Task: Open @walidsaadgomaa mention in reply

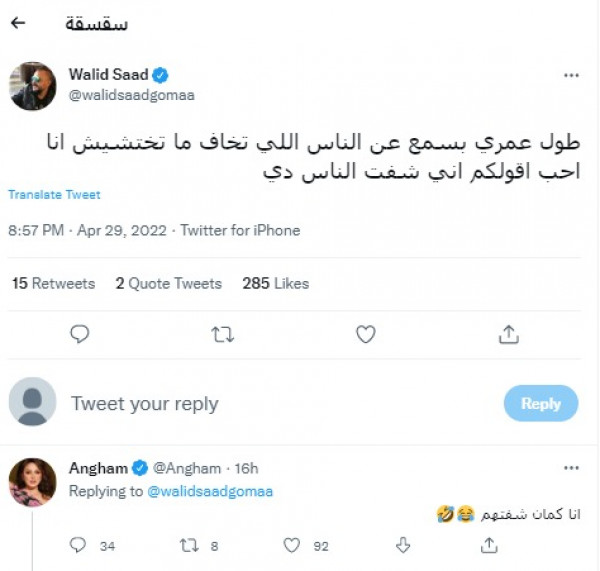Action: (210, 491)
